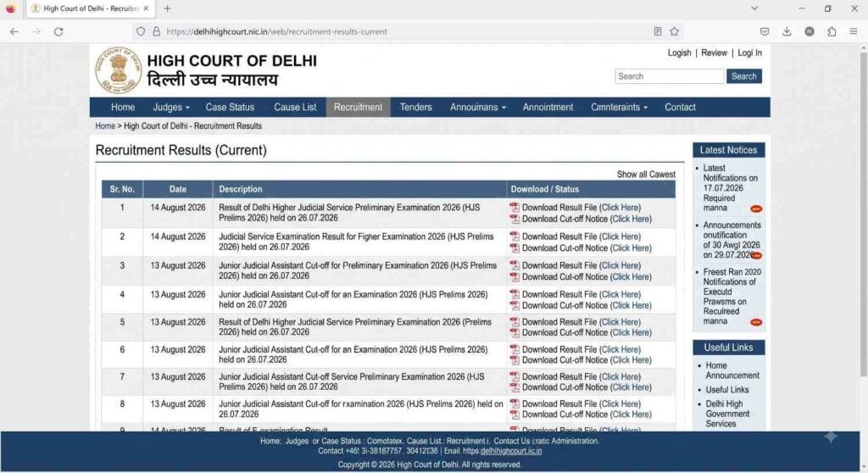Click PDF icon for row 7 Result File
The image size is (868, 473).
coord(515,376)
